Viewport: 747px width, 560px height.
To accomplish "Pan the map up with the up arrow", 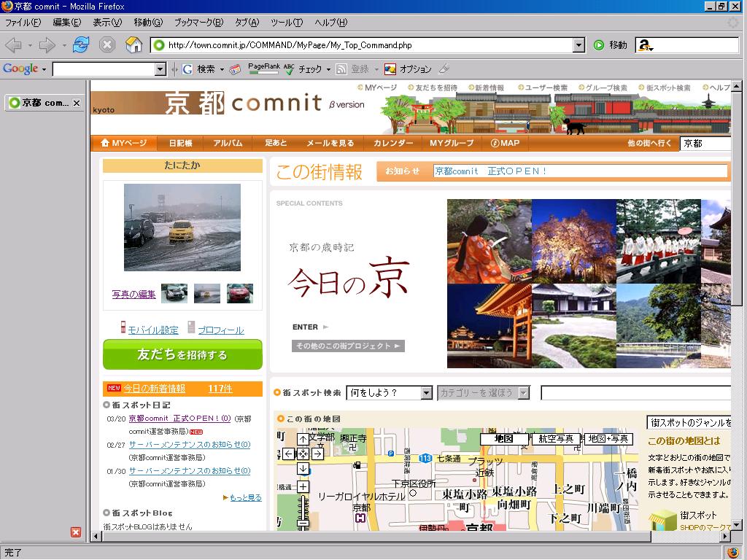I will point(303,439).
